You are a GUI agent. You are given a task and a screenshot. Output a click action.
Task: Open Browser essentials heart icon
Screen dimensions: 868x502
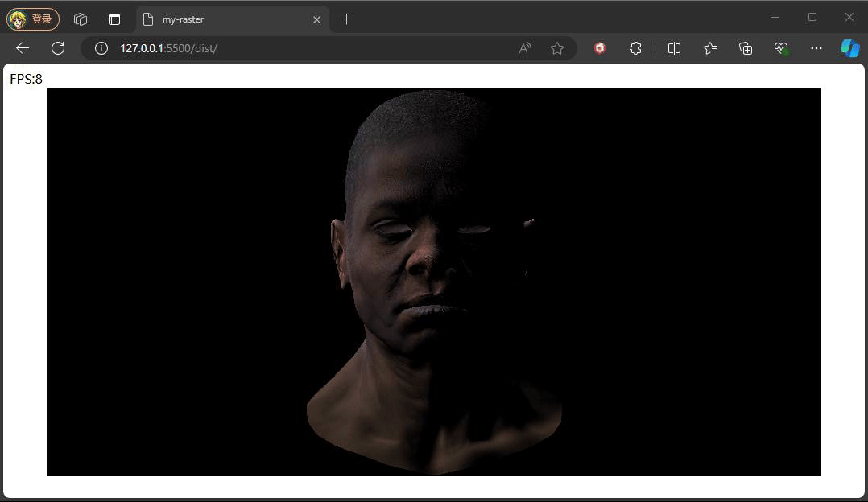point(781,48)
